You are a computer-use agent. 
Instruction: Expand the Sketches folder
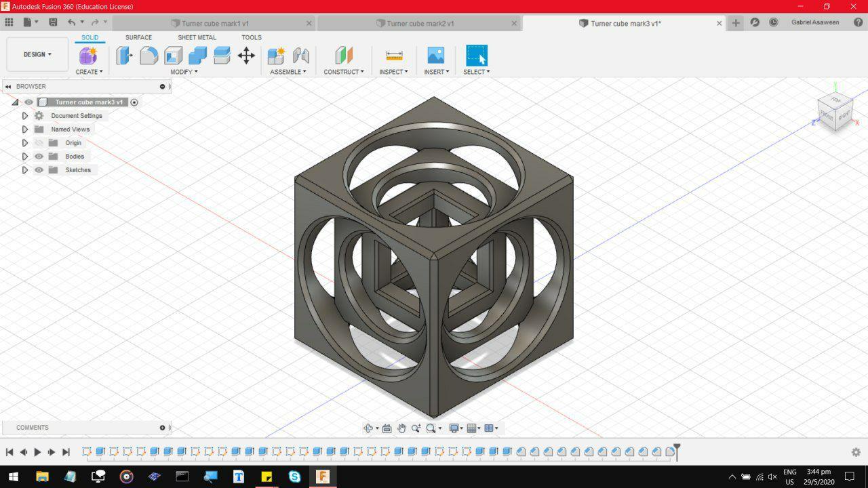coord(25,170)
